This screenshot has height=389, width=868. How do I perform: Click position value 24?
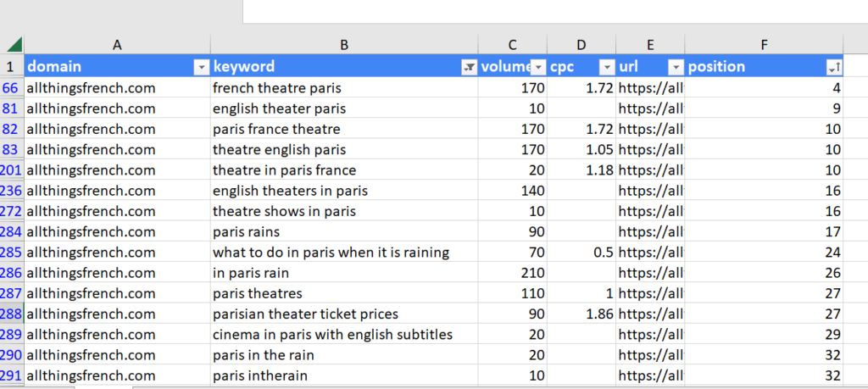tap(764, 253)
